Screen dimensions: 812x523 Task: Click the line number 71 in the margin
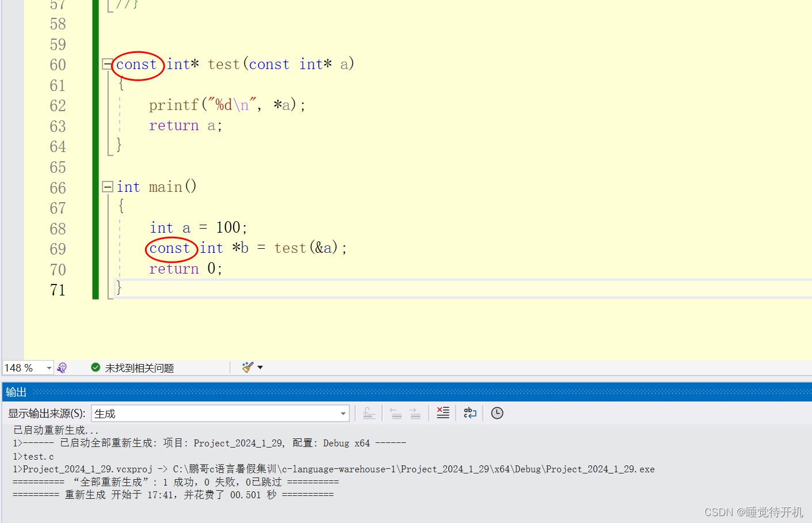point(58,290)
